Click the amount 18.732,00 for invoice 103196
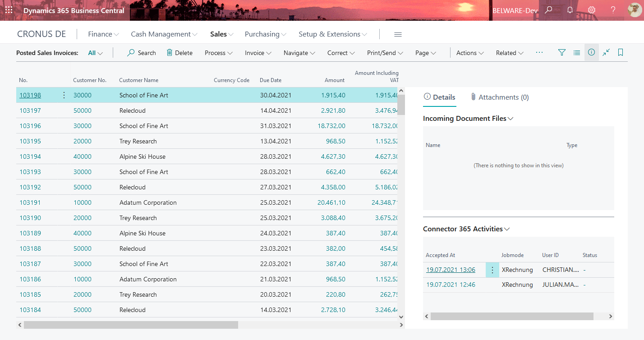Screen dimensions: 644x340 331,126
